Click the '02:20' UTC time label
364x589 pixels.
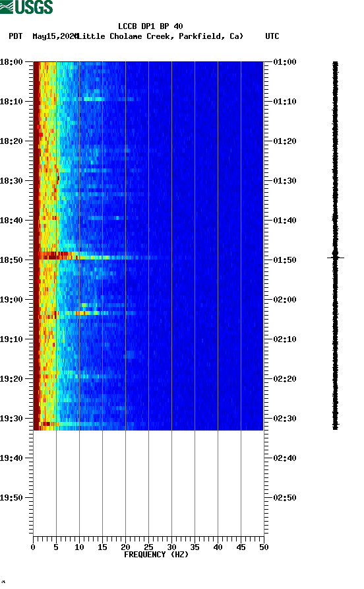pos(285,379)
